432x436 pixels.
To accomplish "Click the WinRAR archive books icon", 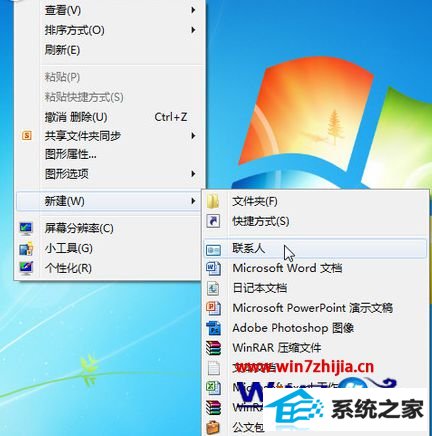I will pyautogui.click(x=213, y=348).
